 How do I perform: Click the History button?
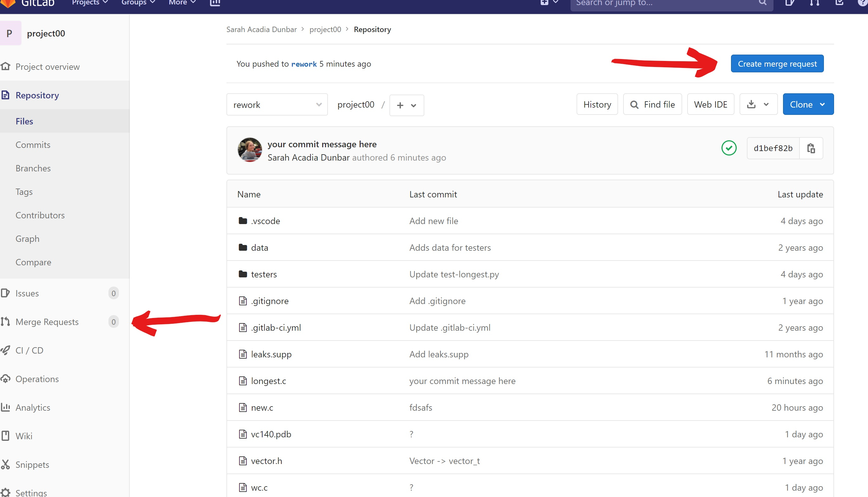point(597,104)
